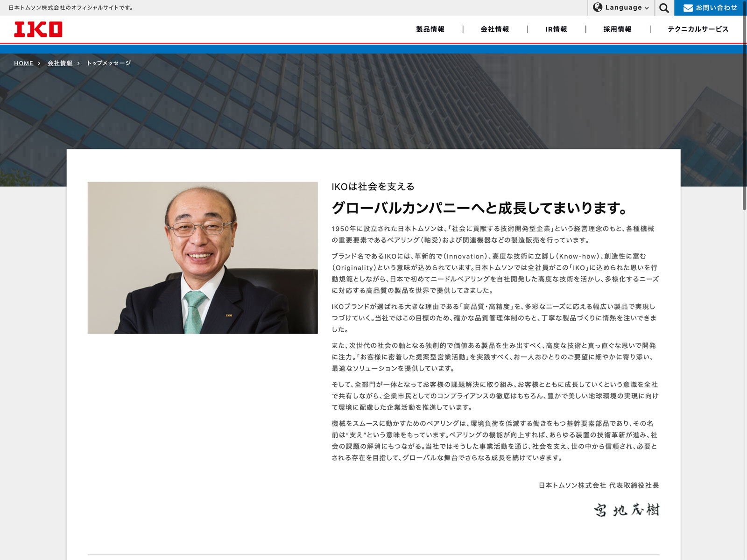Image resolution: width=747 pixels, height=560 pixels.
Task: Open the 採用情報 menu item
Action: [617, 29]
